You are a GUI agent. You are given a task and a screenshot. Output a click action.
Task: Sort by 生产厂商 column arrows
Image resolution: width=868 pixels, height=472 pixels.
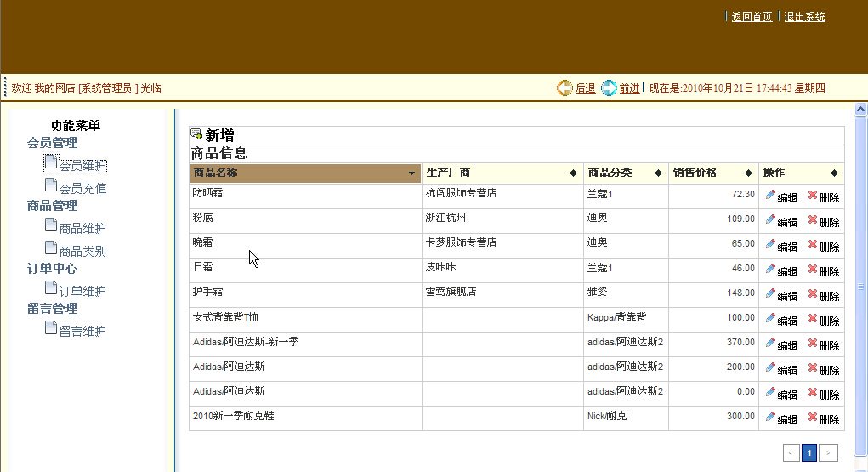pyautogui.click(x=573, y=173)
